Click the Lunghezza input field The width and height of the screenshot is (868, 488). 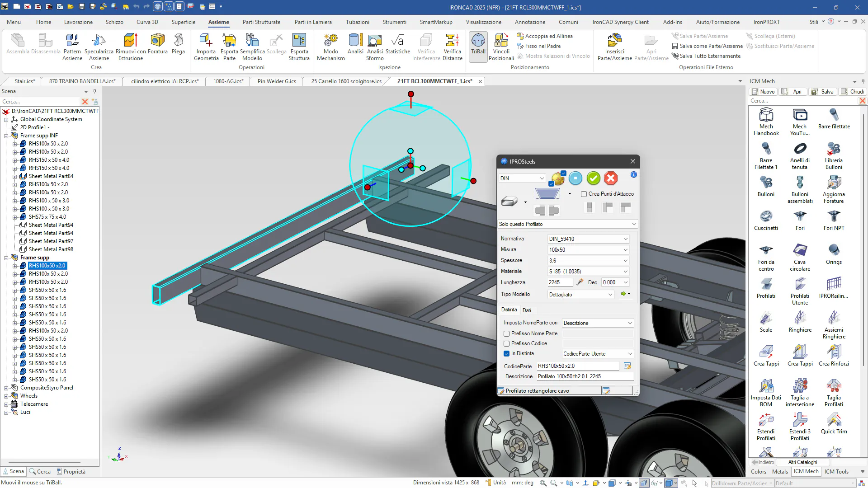[x=560, y=282]
